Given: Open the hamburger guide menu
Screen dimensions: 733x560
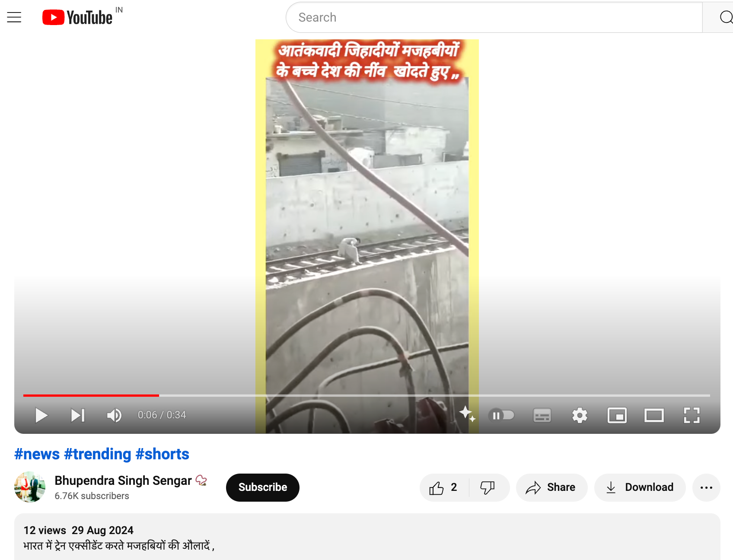Looking at the screenshot, I should [14, 17].
